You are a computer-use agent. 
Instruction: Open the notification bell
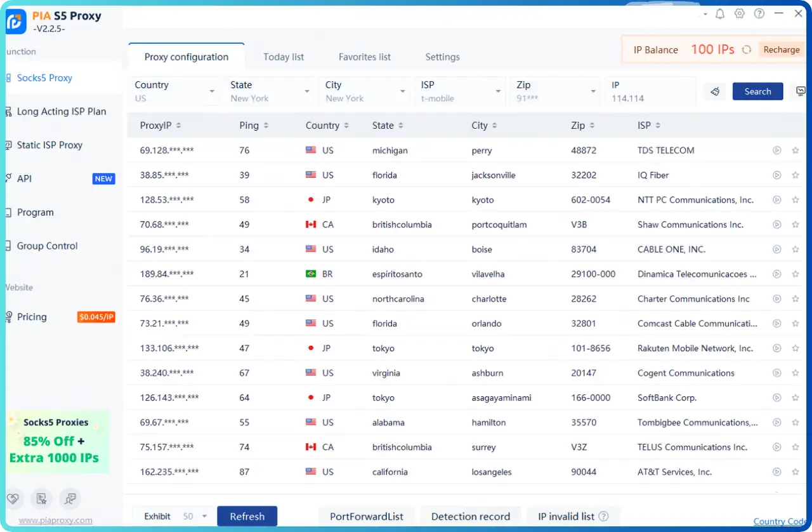720,13
